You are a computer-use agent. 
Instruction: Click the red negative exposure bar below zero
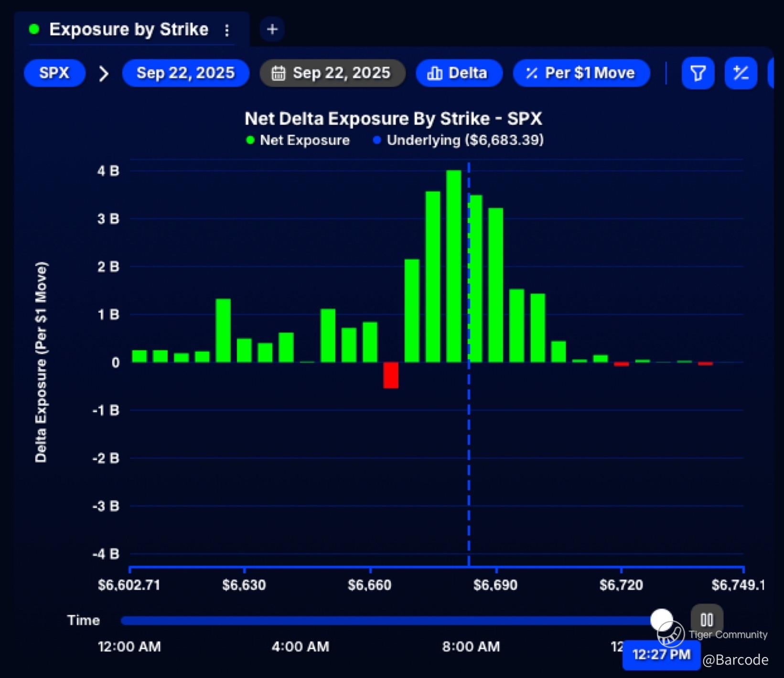pos(391,375)
